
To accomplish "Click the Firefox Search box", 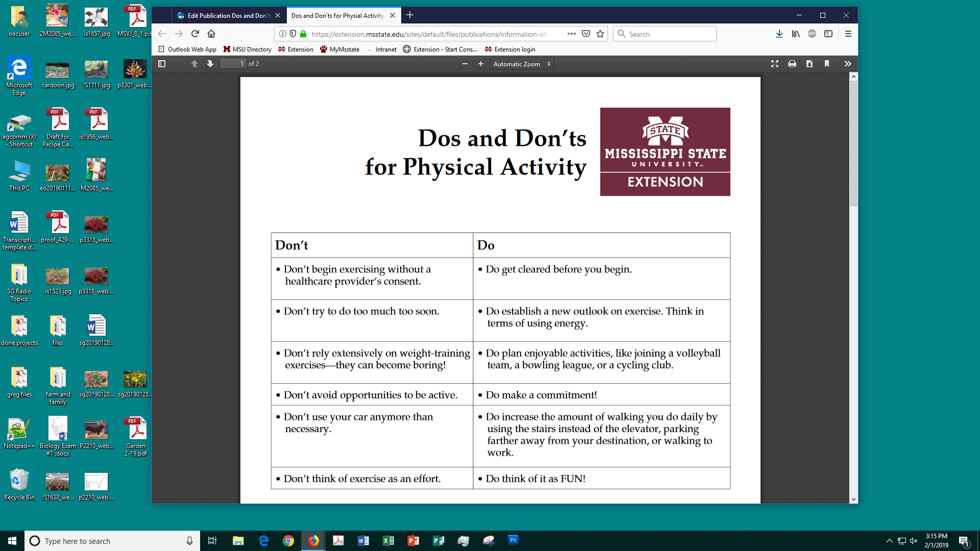I will point(665,34).
